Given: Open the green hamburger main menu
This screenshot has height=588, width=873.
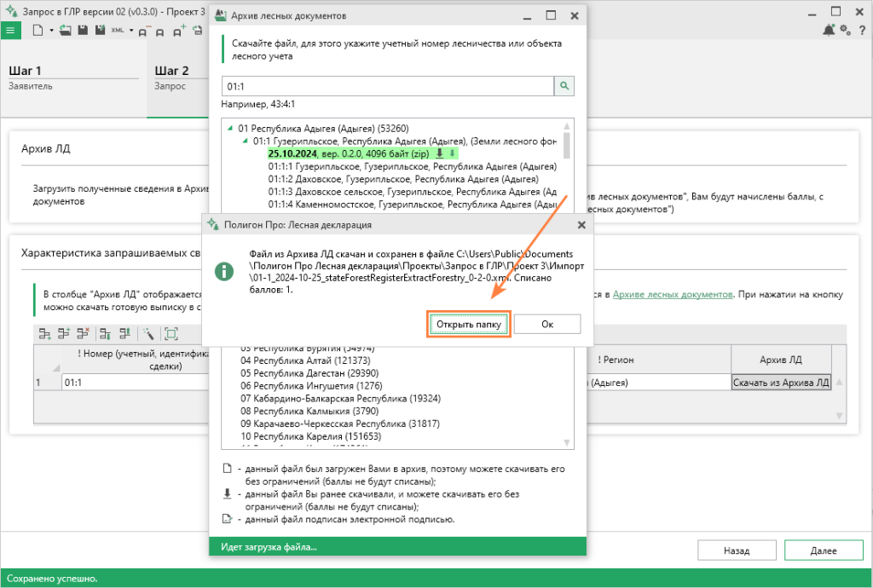Looking at the screenshot, I should coord(11,30).
